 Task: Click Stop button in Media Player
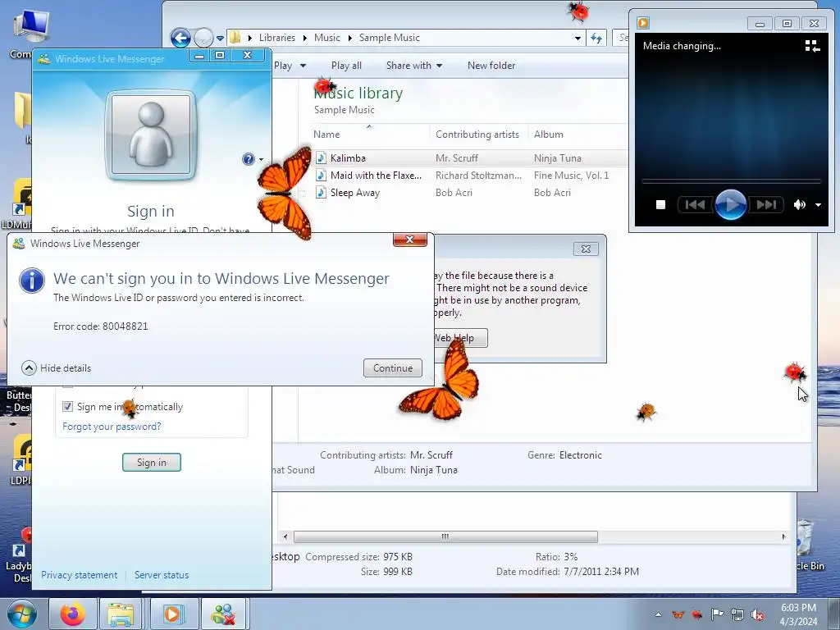pos(660,204)
